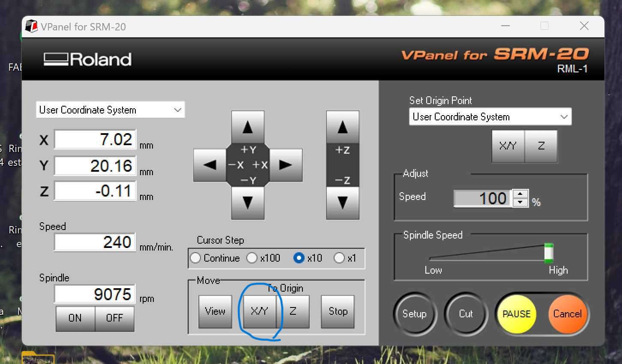Lower the spindle with -Z arrow
Viewport: 622px width, 364px height.
click(343, 203)
